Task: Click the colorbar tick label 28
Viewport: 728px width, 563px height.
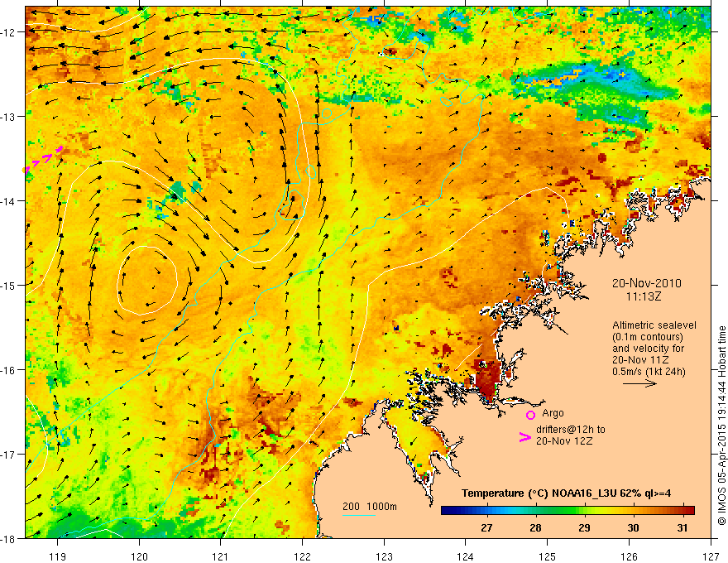Action: [535, 527]
